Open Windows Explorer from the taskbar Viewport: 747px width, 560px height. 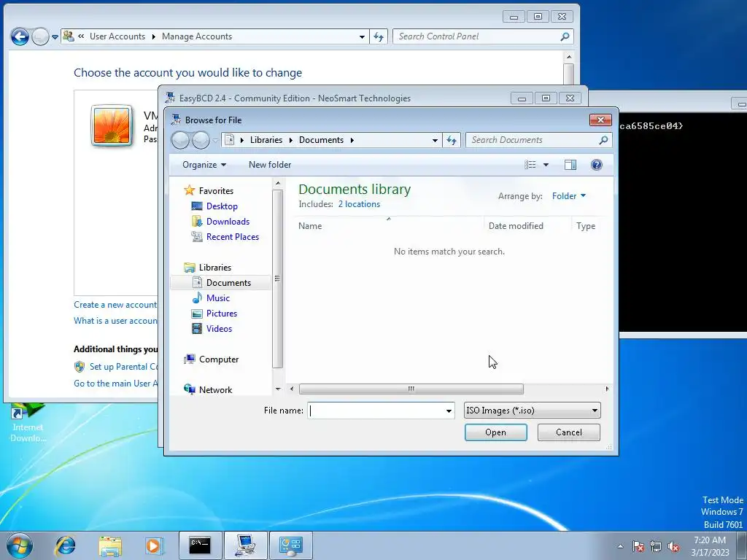[x=110, y=545]
